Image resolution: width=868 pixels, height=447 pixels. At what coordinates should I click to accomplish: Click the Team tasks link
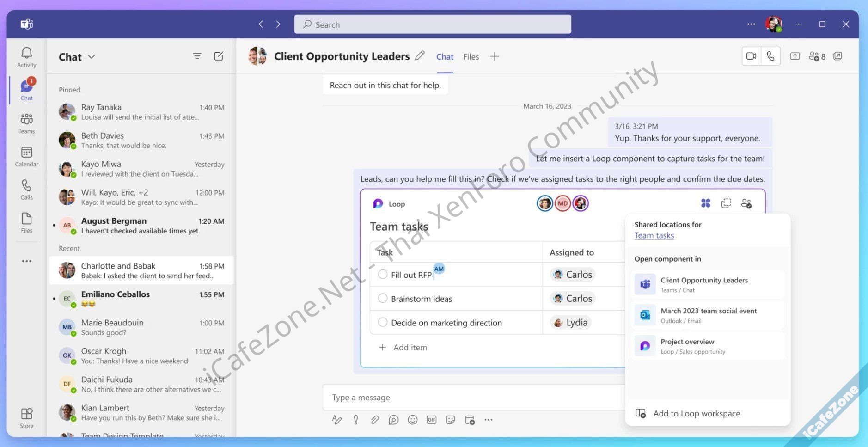[654, 236]
